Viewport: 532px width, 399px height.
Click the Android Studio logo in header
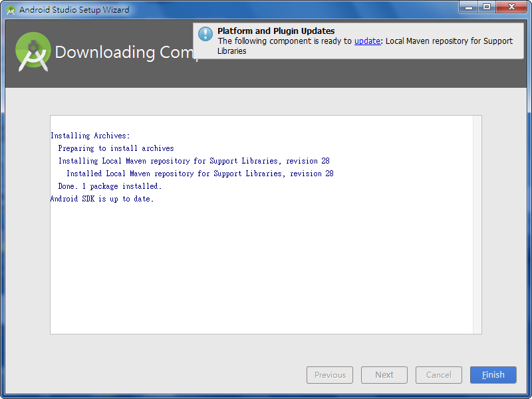tap(33, 52)
